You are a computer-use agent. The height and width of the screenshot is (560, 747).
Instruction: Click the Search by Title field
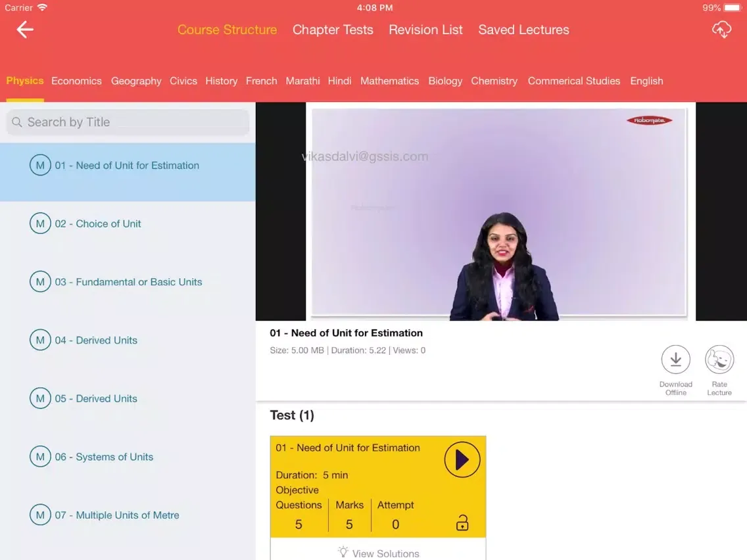pos(128,122)
